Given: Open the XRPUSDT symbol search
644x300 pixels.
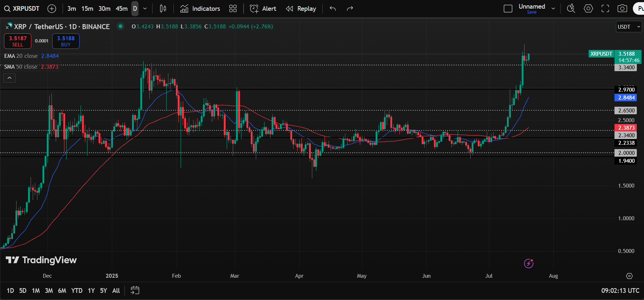Looking at the screenshot, I should click(22, 9).
